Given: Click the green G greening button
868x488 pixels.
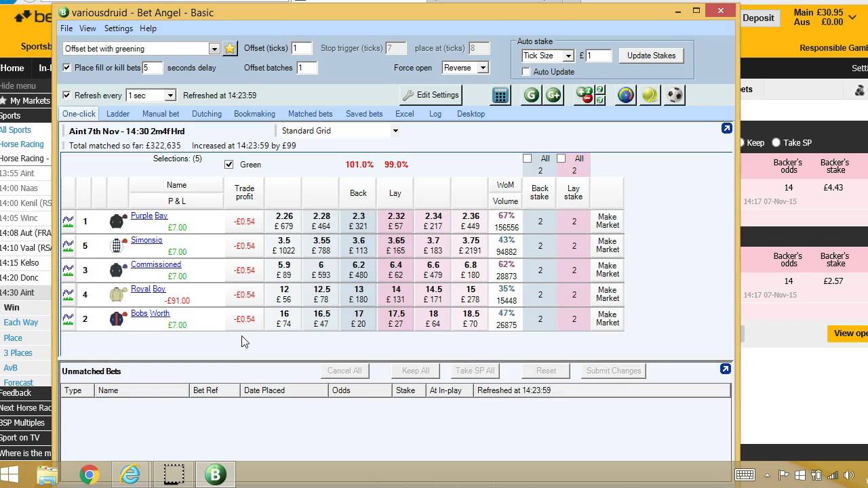Looking at the screenshot, I should point(532,96).
